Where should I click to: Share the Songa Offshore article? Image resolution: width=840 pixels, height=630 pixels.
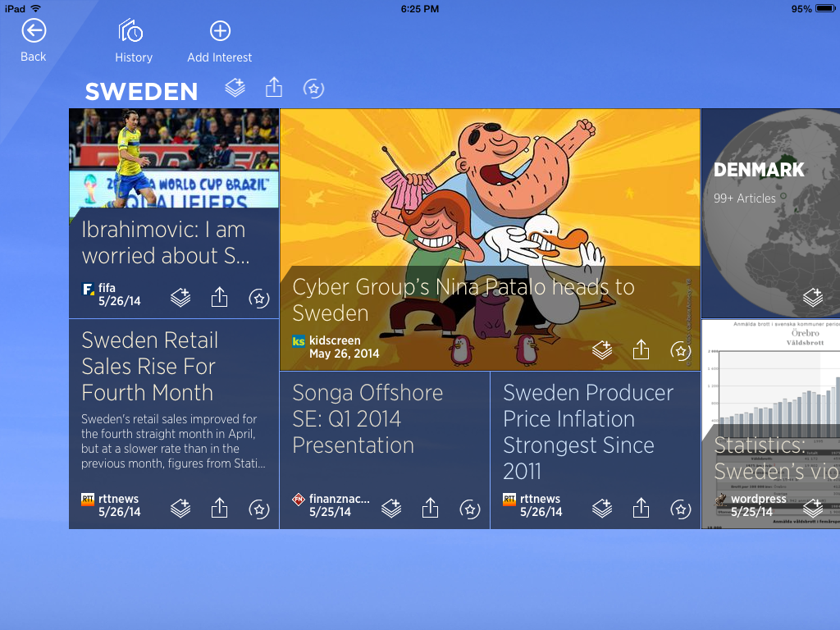tap(430, 509)
